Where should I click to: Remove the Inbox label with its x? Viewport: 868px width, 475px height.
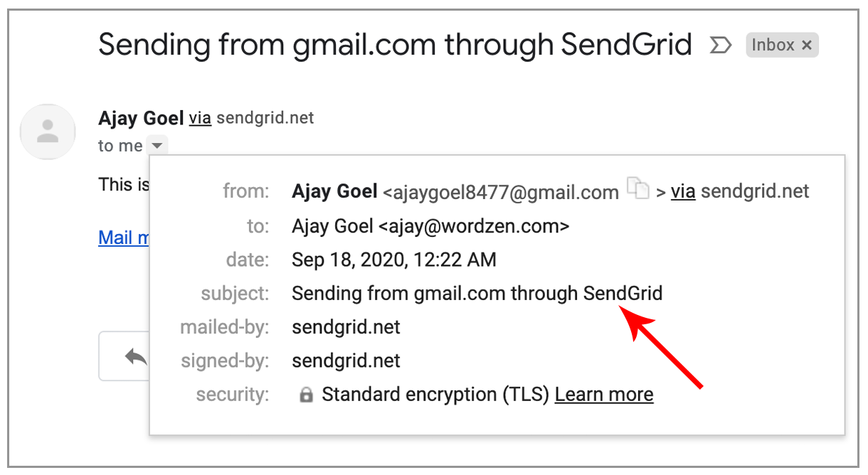point(806,46)
